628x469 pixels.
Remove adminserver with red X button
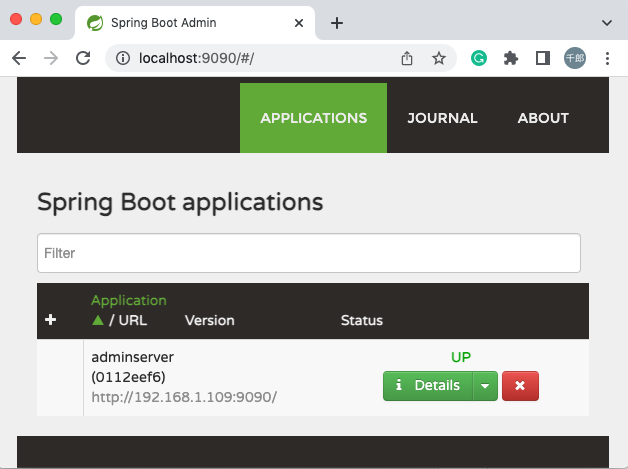pos(520,386)
